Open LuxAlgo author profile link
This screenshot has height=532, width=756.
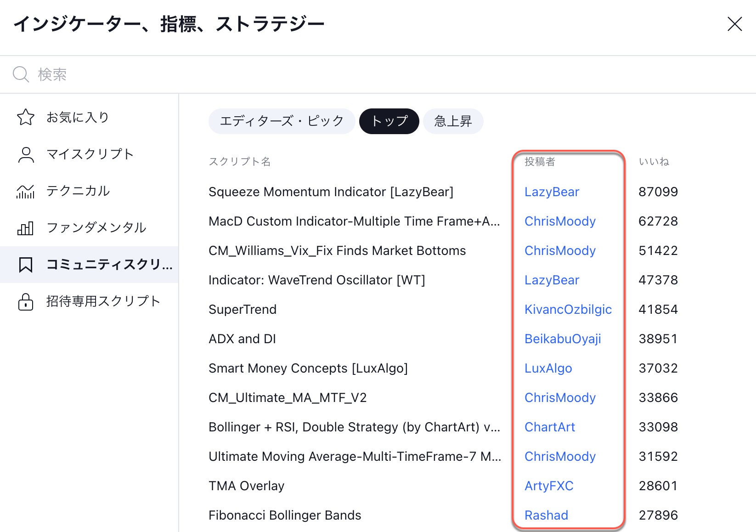pyautogui.click(x=548, y=368)
